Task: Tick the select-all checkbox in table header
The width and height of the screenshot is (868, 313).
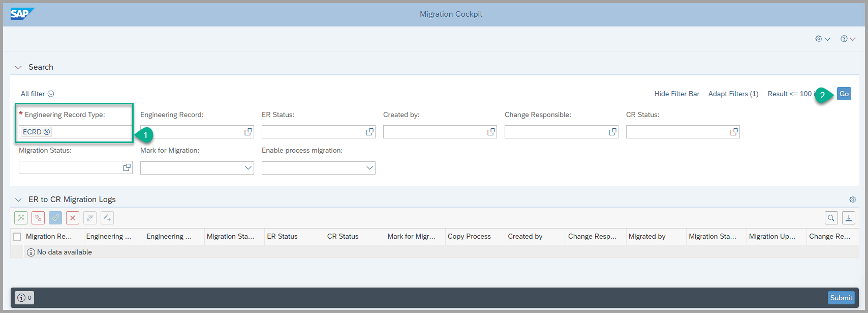Action: (17, 236)
